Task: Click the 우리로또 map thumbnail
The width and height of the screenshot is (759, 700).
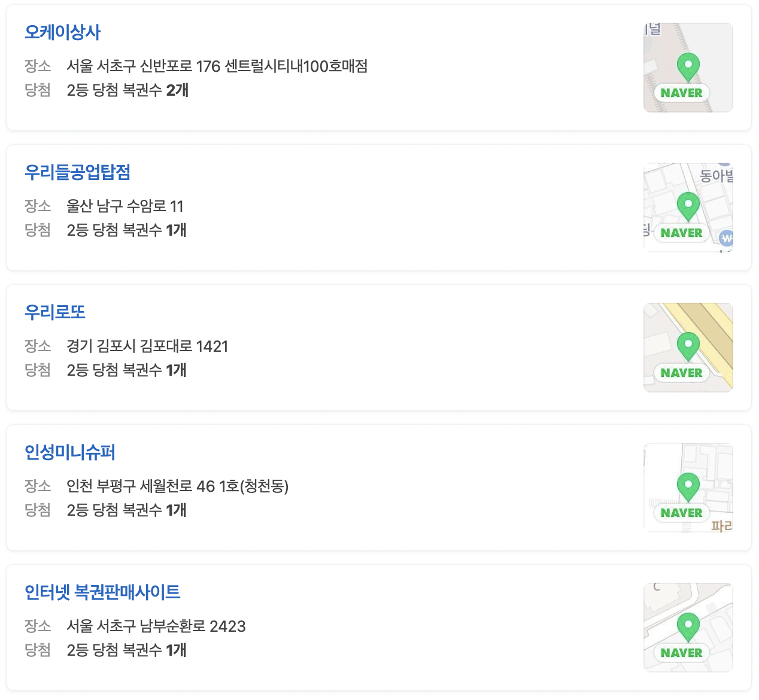Action: tap(688, 347)
